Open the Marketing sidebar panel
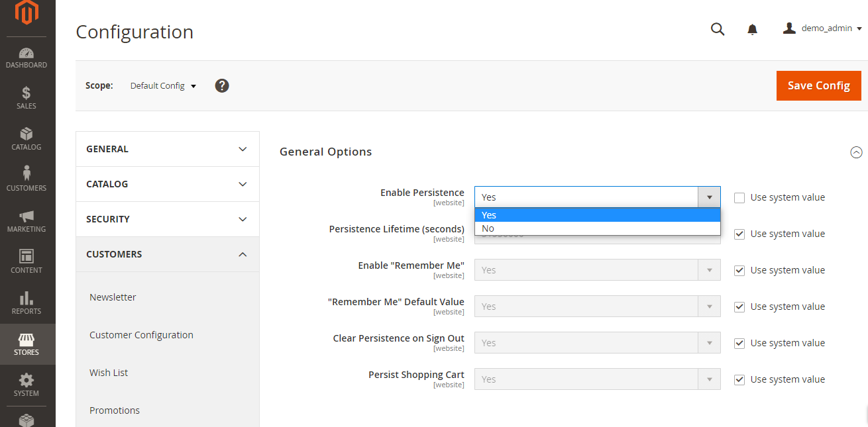 (27, 219)
